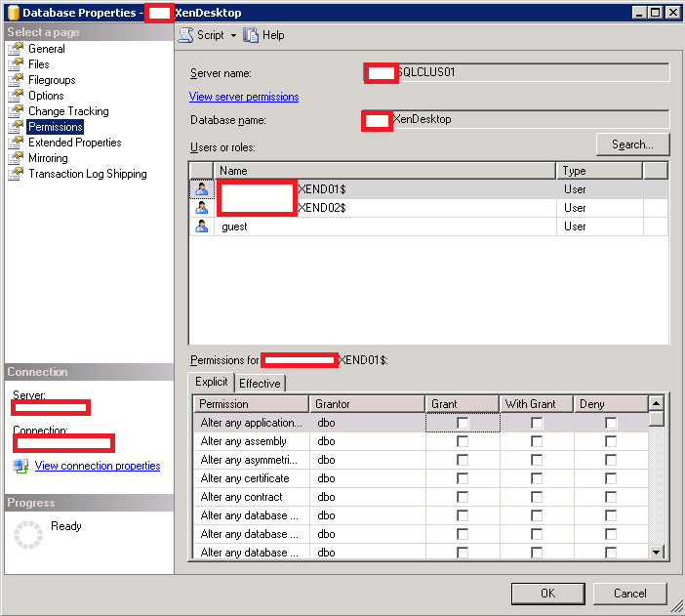Open the Filegroups page
The width and height of the screenshot is (685, 616).
[x=51, y=80]
